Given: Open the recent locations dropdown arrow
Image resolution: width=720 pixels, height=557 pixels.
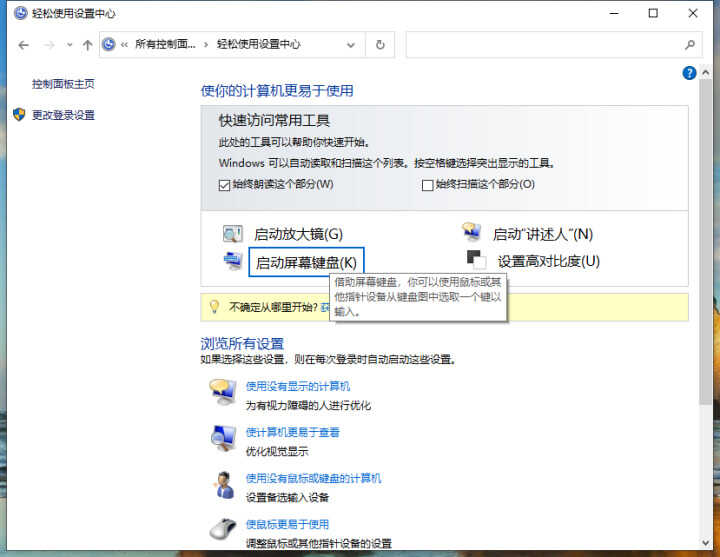Looking at the screenshot, I should pos(69,45).
